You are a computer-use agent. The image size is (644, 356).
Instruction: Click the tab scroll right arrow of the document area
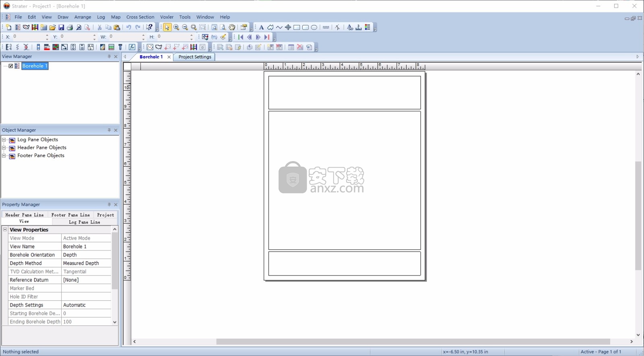(638, 57)
